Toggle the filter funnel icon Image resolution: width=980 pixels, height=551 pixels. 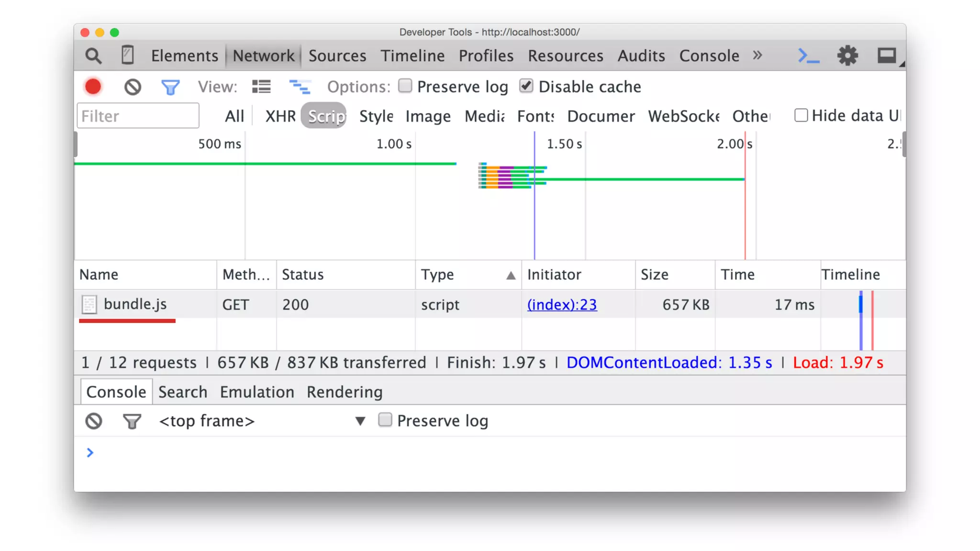pos(170,87)
